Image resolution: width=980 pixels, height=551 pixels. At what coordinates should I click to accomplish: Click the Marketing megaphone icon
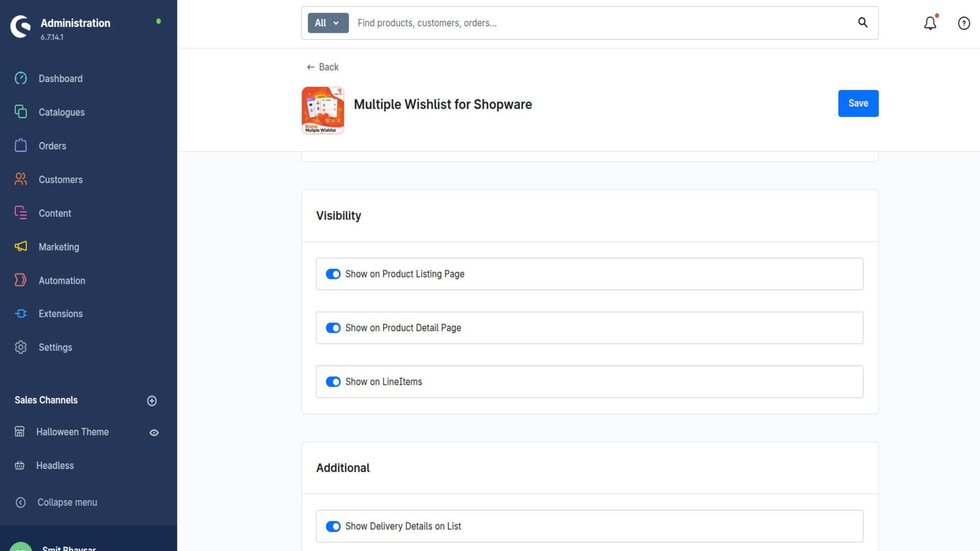coord(20,246)
